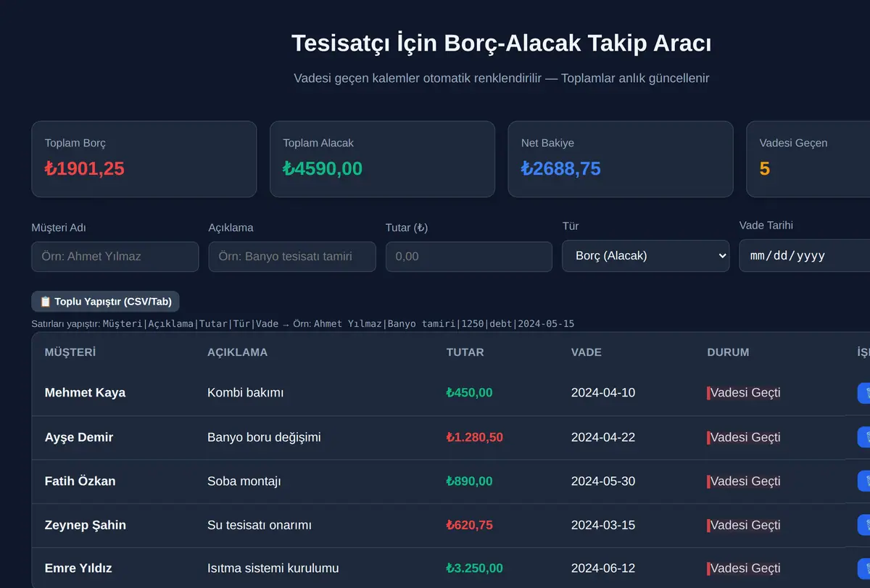Click the AÇIKLAMA column header
The image size is (870, 588).
pyautogui.click(x=237, y=352)
